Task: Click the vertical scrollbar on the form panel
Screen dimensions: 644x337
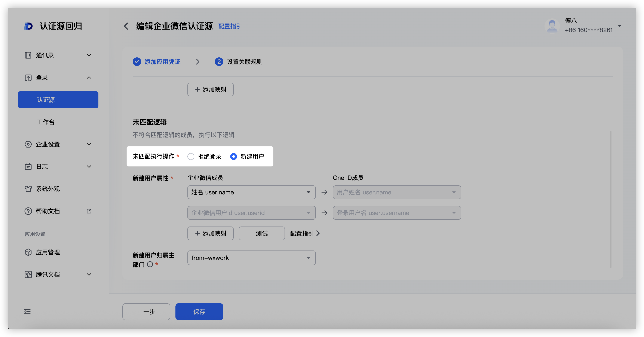Action: [x=610, y=199]
